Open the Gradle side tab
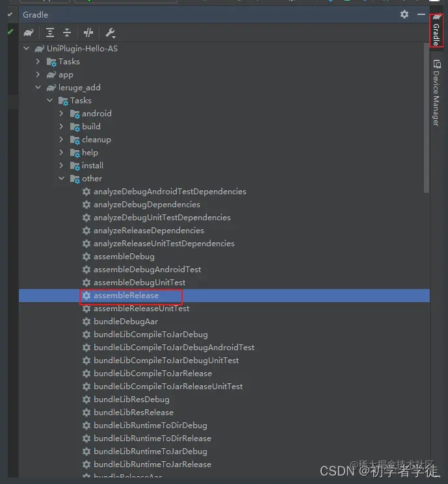 [436, 31]
